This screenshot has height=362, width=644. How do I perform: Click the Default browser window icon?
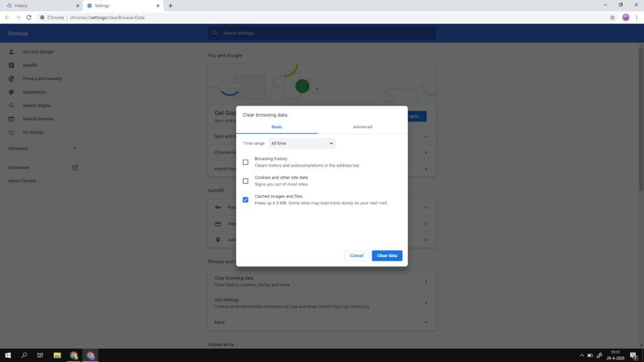click(11, 119)
